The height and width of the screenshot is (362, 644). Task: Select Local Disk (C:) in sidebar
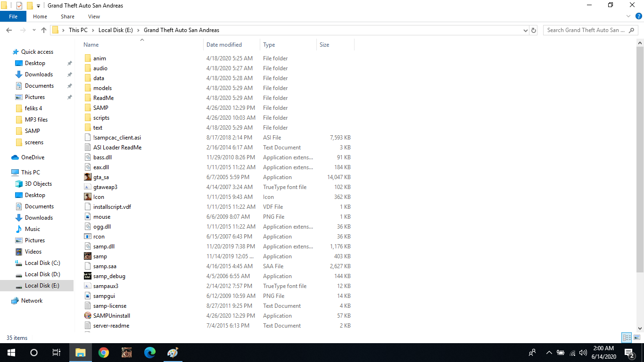click(x=42, y=263)
